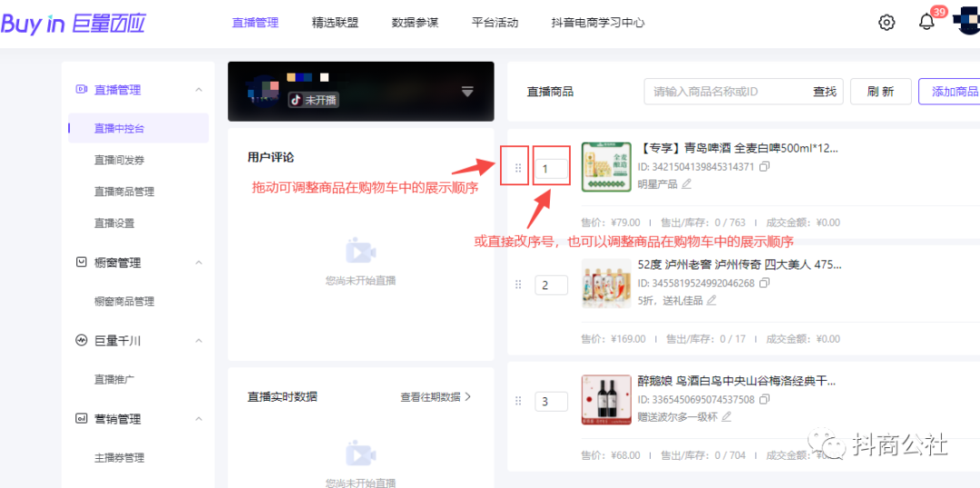Open notifications bell with 39 badge
This screenshot has height=488, width=980.
click(x=926, y=22)
